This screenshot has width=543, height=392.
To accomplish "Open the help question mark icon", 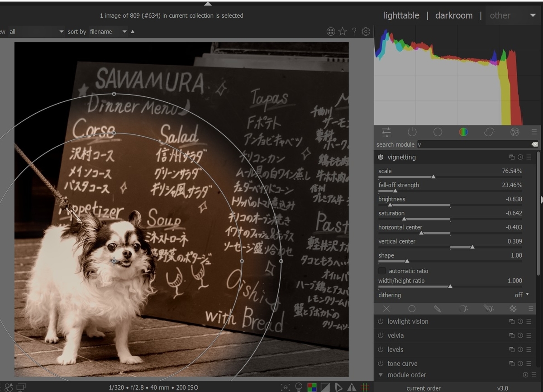I will [354, 31].
